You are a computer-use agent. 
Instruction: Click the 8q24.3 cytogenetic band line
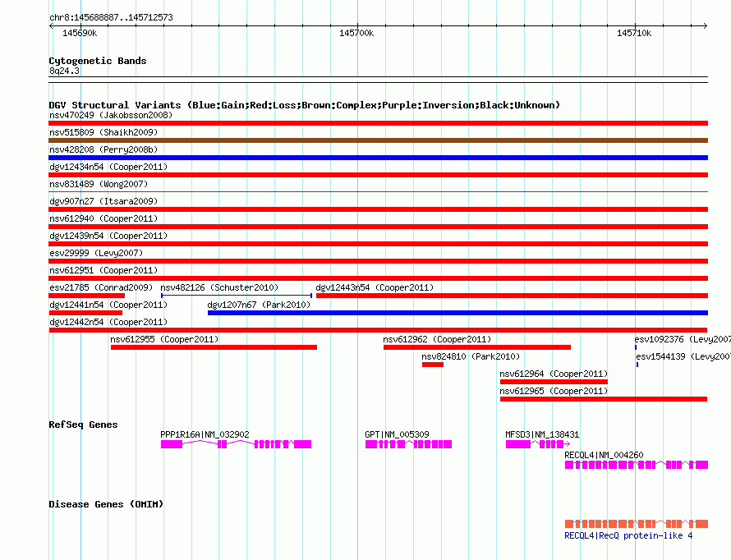pyautogui.click(x=378, y=80)
